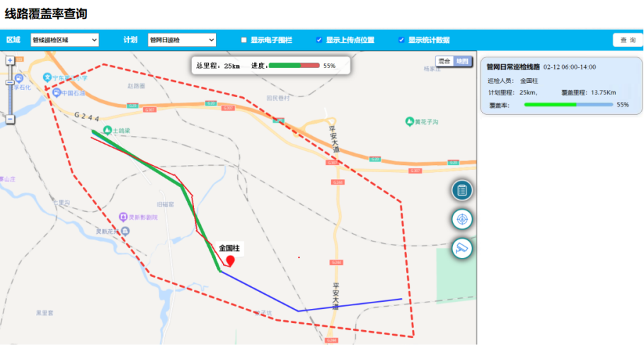The image size is (644, 345).
Task: Toggle the 显示统计数据 checkbox
Action: tap(401, 40)
